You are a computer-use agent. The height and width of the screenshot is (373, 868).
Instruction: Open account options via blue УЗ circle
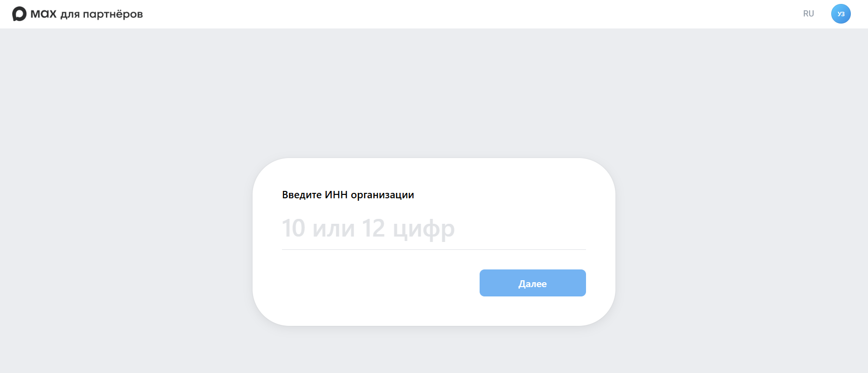tap(841, 14)
